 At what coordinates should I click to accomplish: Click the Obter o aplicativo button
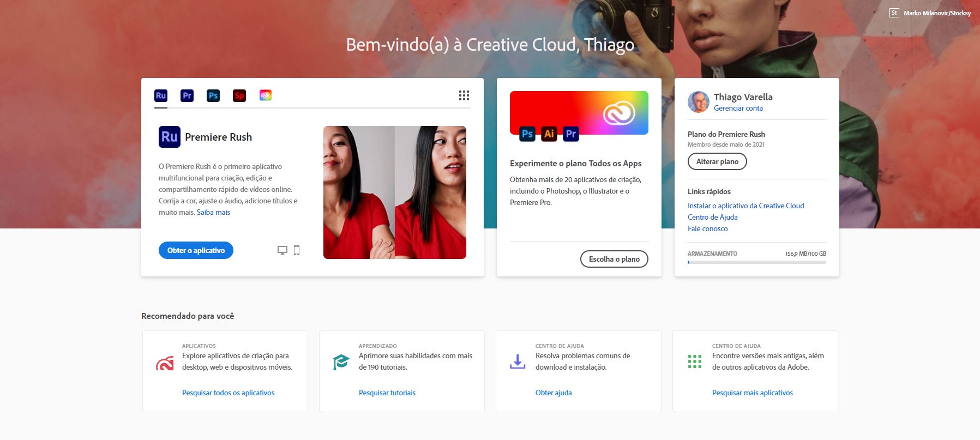(x=196, y=250)
